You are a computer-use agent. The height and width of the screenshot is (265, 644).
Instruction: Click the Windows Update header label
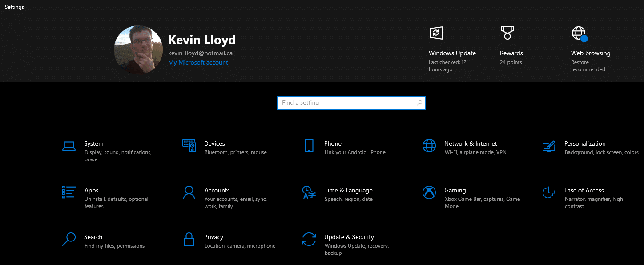[x=452, y=53]
